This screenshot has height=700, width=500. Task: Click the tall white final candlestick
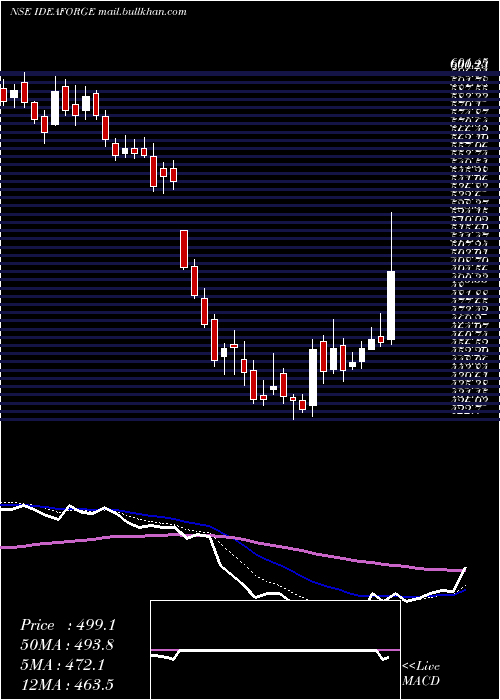tap(391, 305)
